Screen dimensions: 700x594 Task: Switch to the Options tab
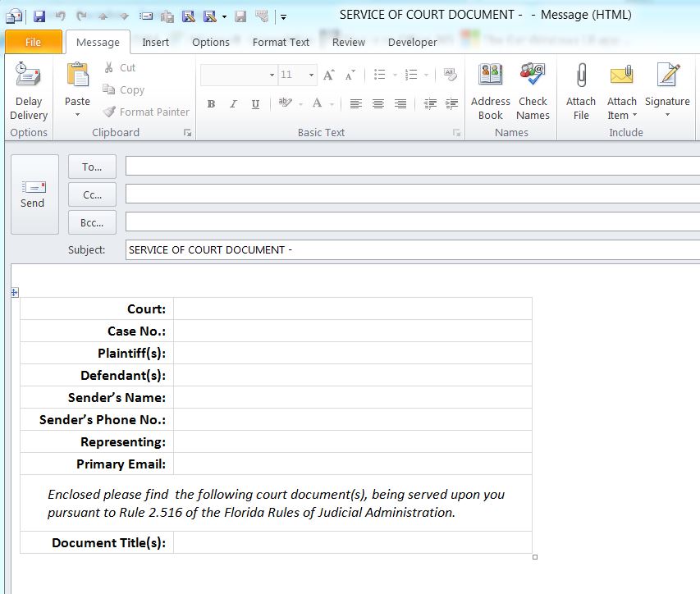[211, 42]
